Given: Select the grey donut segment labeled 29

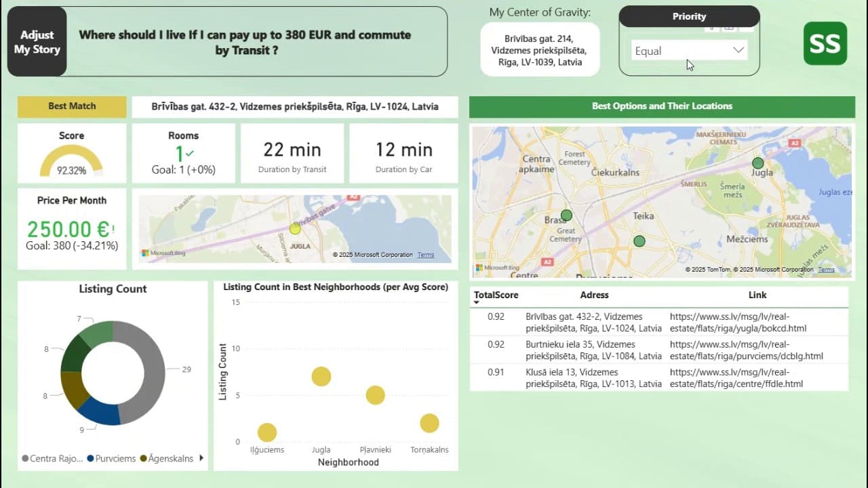Looking at the screenshot, I should [154, 371].
